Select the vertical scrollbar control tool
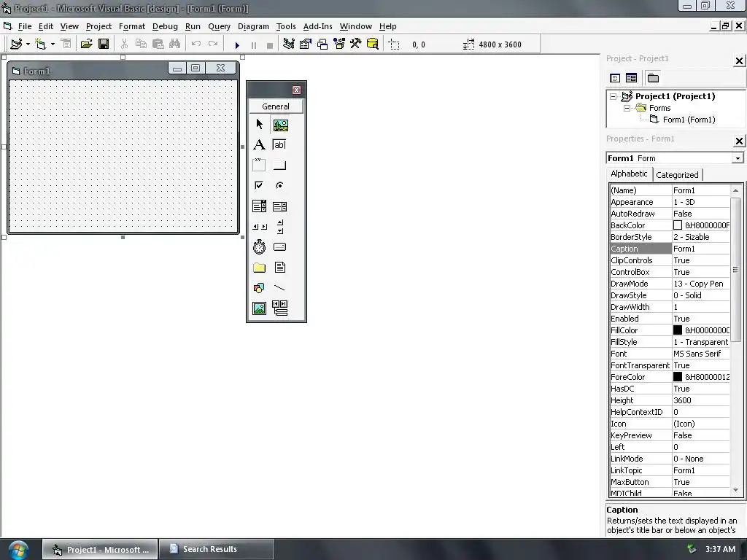This screenshot has height=560, width=747. click(279, 227)
